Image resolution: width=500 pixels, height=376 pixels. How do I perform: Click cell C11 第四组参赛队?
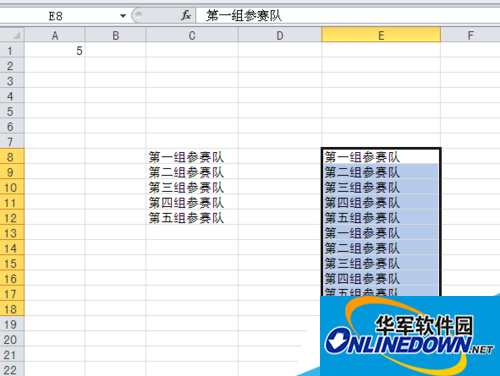click(192, 203)
